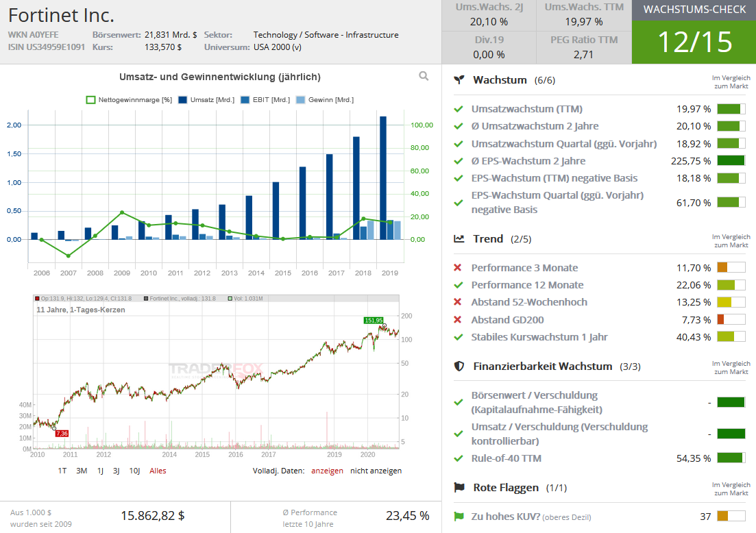Image resolution: width=756 pixels, height=533 pixels.
Task: Click the rating bar for Zu hohes KUV?
Action: (731, 517)
